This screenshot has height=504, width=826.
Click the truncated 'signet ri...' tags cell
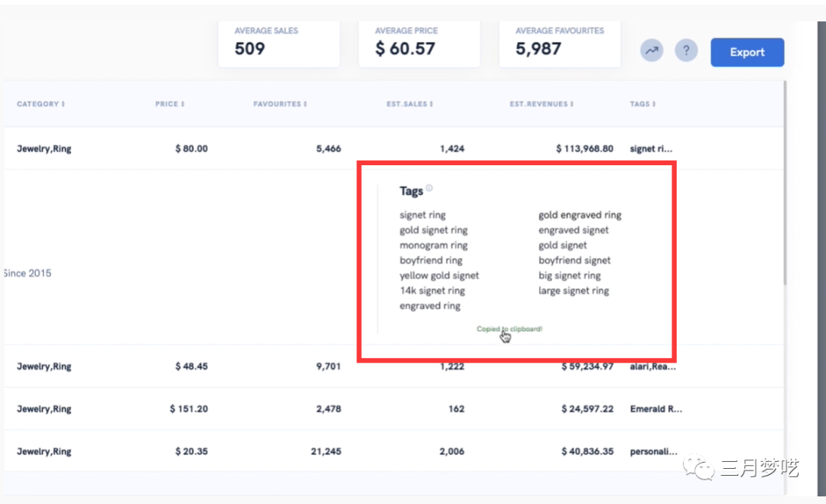click(x=652, y=149)
